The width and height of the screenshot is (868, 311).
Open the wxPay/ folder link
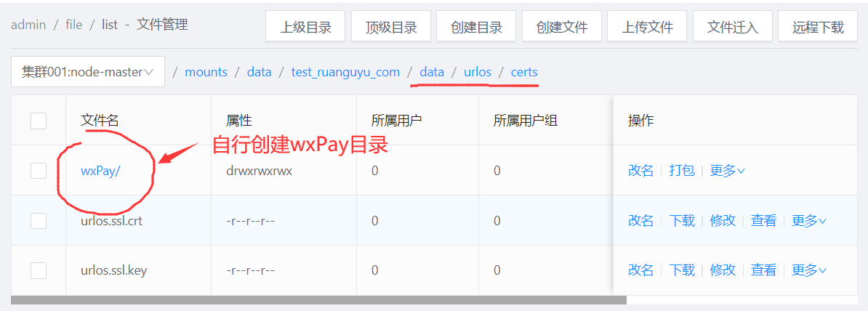click(x=100, y=171)
